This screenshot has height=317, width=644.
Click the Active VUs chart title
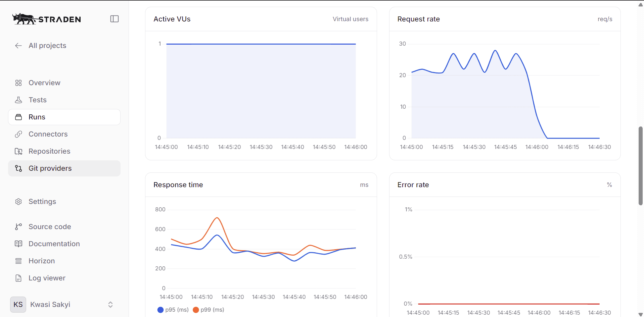point(172,19)
